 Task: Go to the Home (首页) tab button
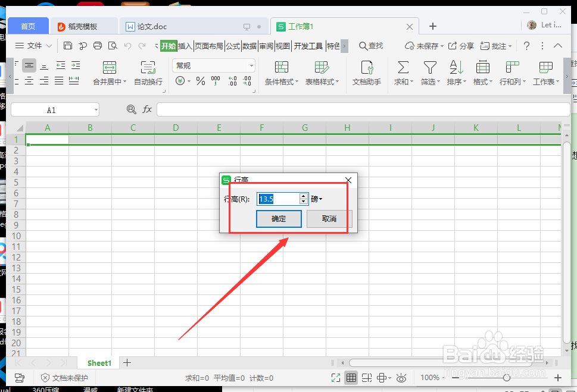(x=28, y=26)
